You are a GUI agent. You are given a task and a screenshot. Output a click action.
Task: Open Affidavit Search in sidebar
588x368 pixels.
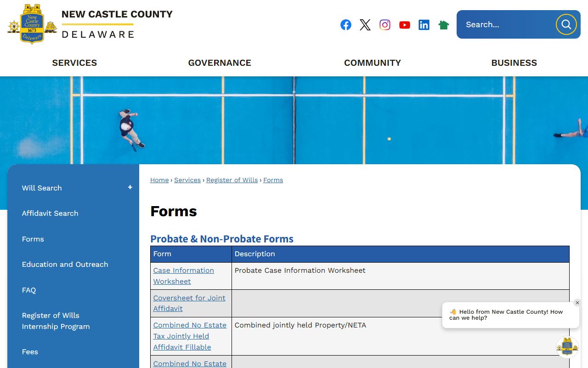50,213
